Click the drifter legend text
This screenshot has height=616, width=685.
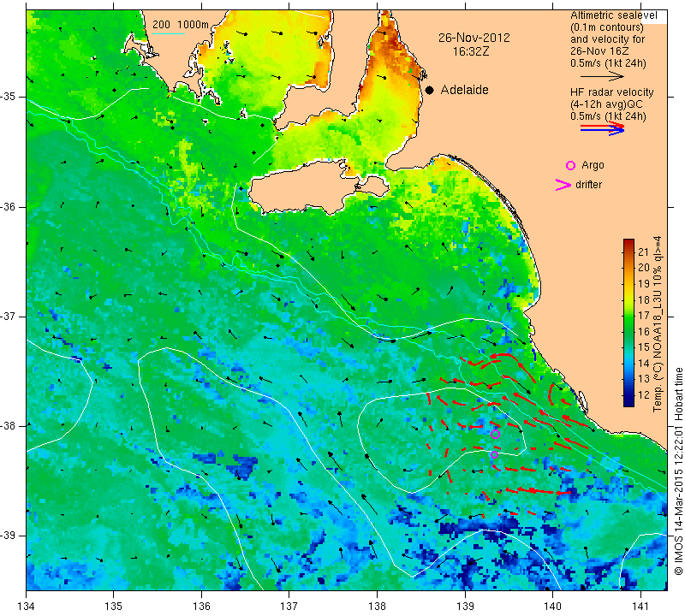[x=588, y=185]
